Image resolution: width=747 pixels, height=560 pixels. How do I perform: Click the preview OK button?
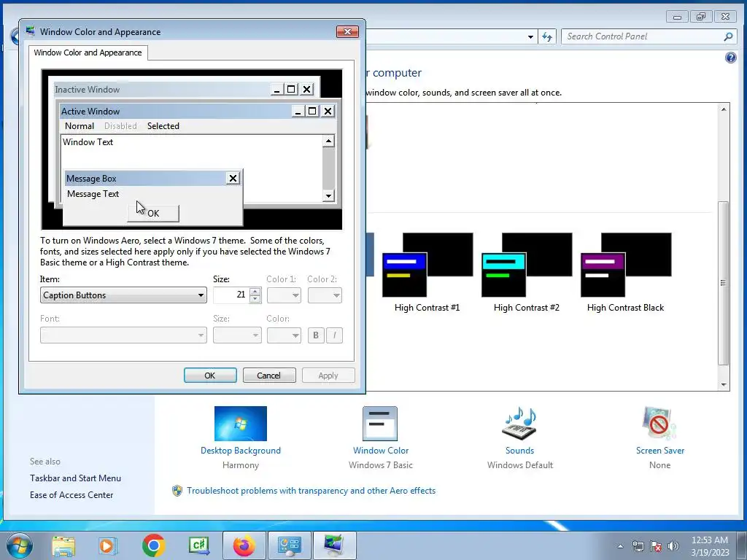click(153, 214)
